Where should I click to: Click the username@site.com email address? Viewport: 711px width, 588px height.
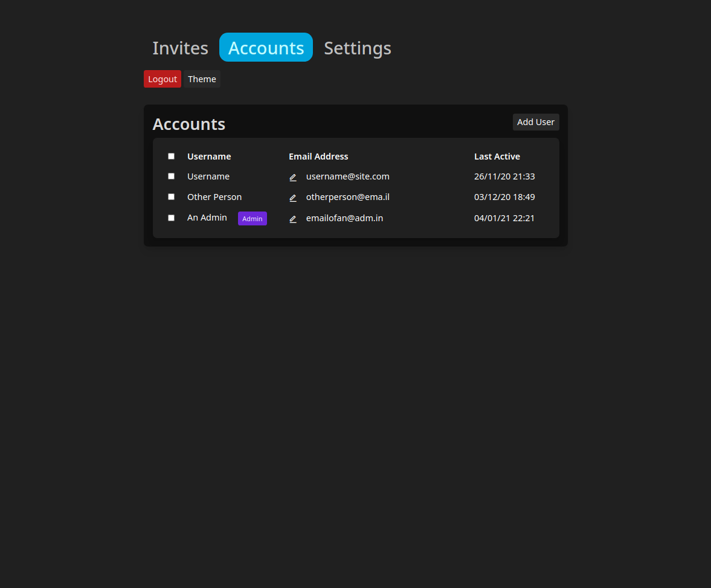(x=347, y=176)
